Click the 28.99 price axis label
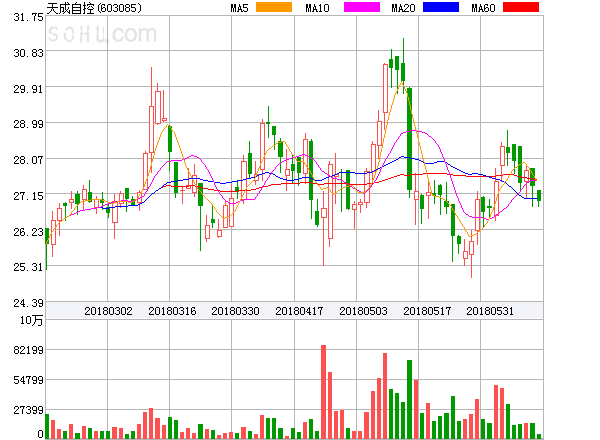This screenshot has height=440, width=600. 28,124
